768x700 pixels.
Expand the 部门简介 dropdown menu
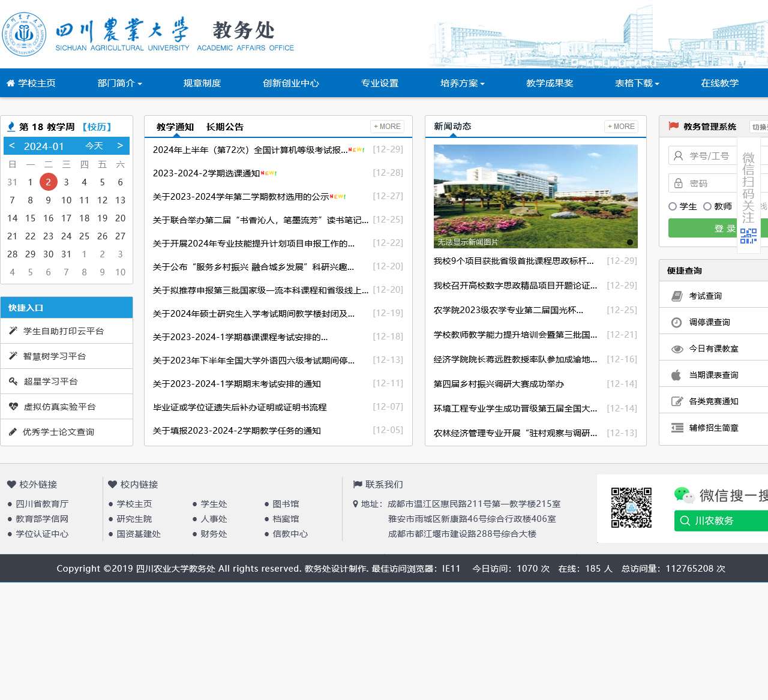(119, 83)
